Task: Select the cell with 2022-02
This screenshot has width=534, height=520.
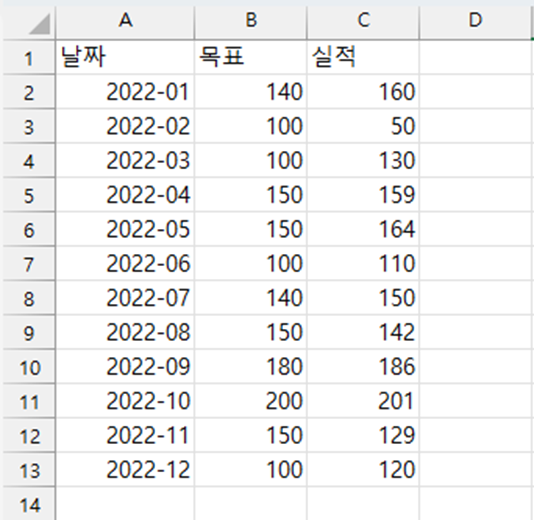Action: 125,126
